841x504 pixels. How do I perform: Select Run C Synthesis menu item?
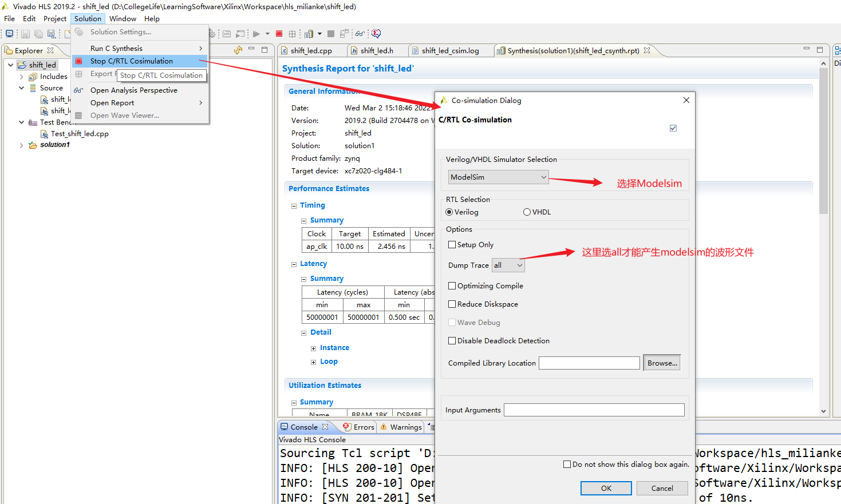point(140,48)
